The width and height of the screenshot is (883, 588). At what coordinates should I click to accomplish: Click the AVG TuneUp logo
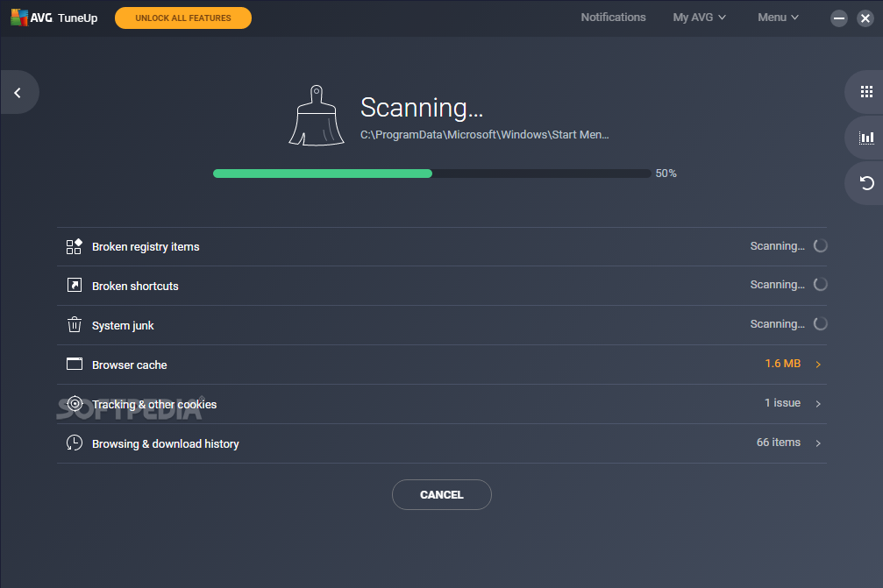pos(54,18)
